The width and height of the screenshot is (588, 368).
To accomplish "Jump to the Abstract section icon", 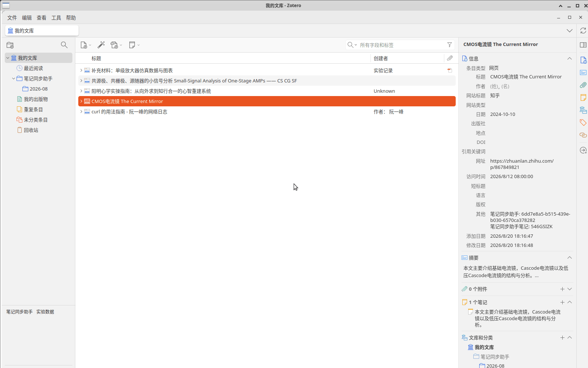I will click(x=583, y=72).
